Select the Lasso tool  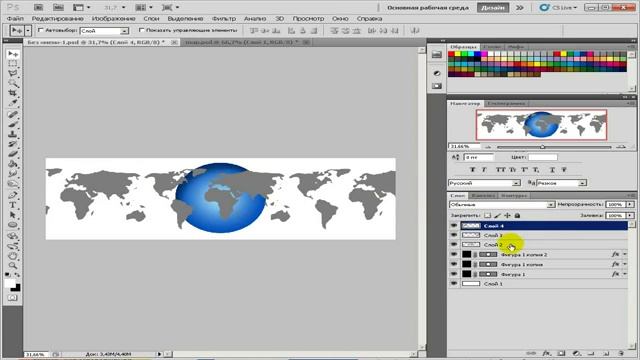13,73
